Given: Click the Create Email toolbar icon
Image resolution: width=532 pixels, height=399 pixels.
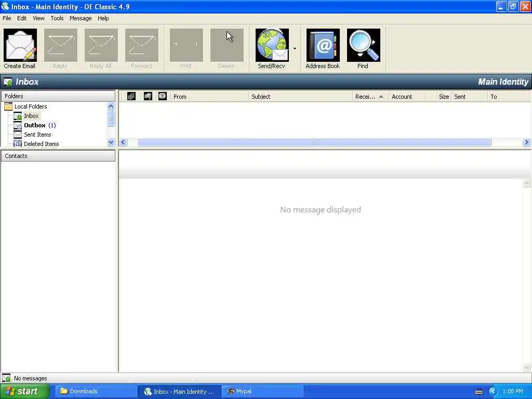Looking at the screenshot, I should (x=20, y=45).
